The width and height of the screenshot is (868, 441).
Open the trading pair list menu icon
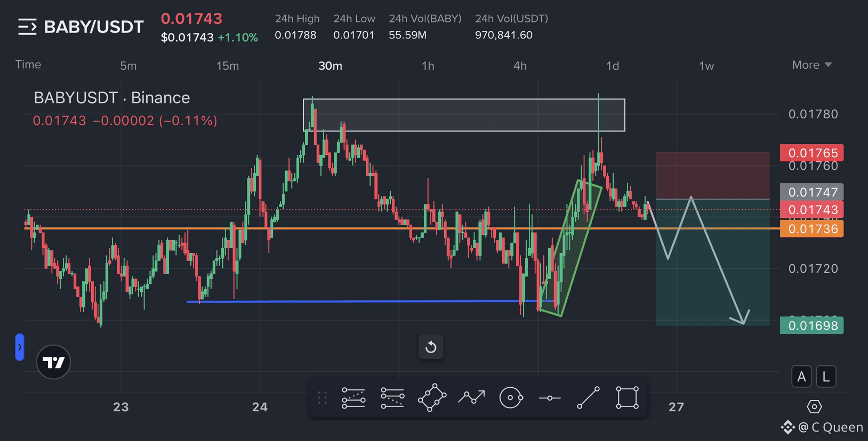click(27, 27)
